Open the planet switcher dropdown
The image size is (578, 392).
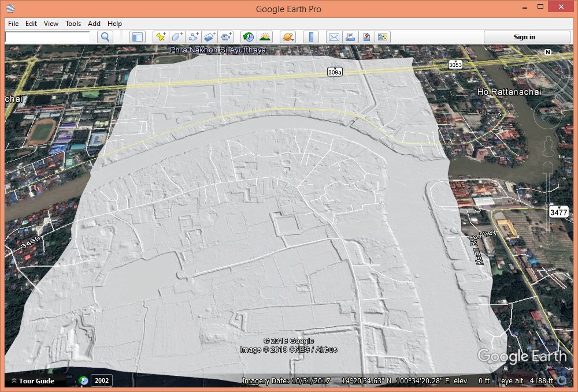tap(287, 37)
